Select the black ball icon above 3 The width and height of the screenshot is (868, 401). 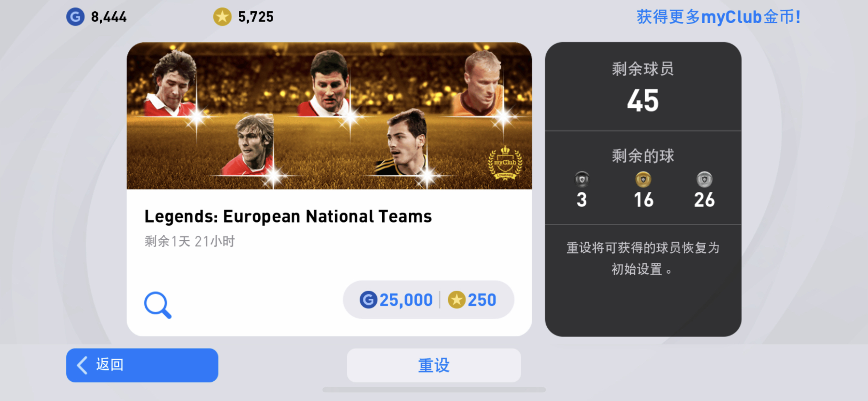click(x=582, y=179)
